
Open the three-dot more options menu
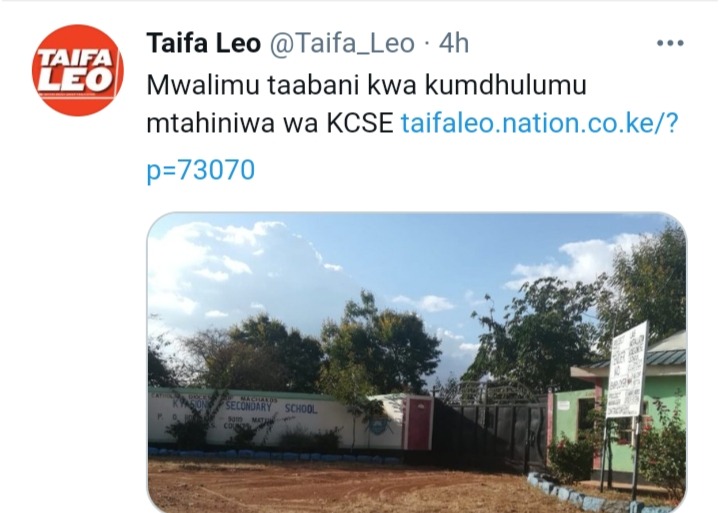(x=670, y=43)
